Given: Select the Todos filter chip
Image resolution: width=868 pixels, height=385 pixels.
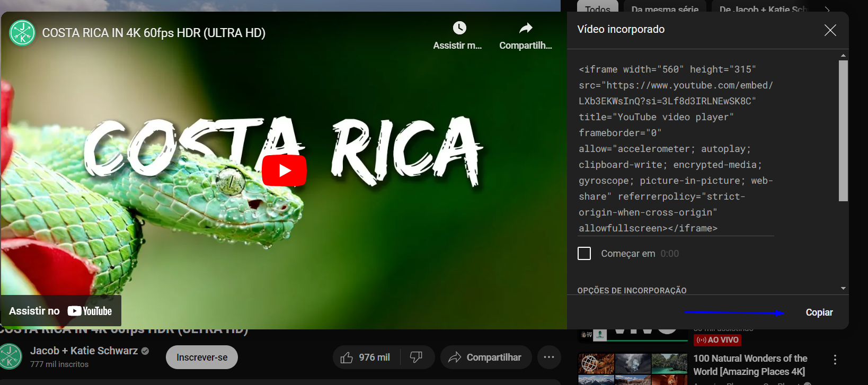Looking at the screenshot, I should [598, 8].
